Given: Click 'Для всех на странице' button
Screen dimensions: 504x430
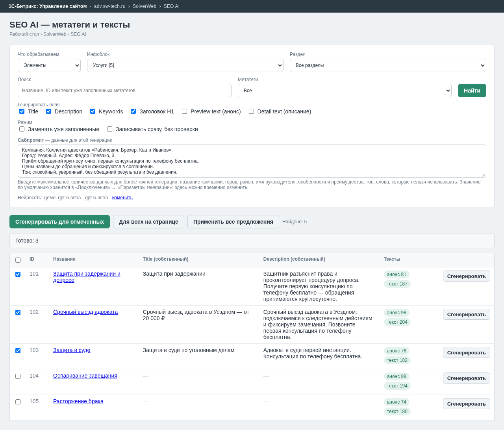Looking at the screenshot, I should coord(148,222).
